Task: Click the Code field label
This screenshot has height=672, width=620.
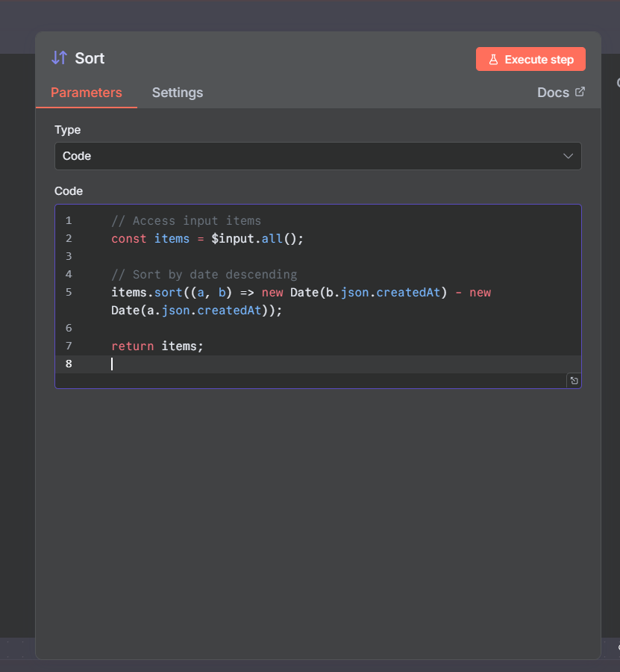Action: coord(69,191)
